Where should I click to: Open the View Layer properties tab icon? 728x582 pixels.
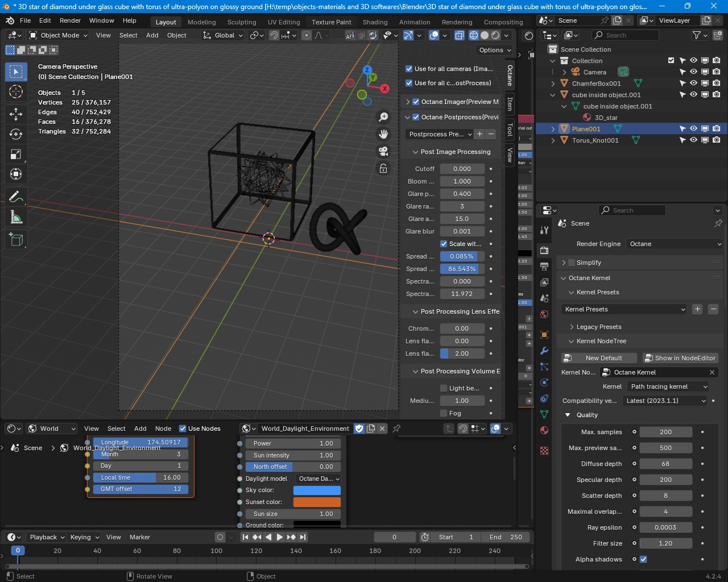coord(544,282)
